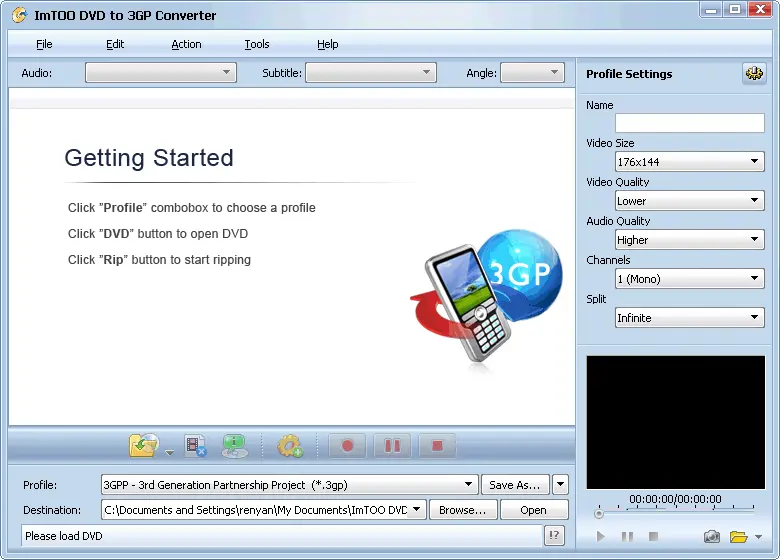Open the Action menu
The width and height of the screenshot is (780, 560).
point(186,44)
